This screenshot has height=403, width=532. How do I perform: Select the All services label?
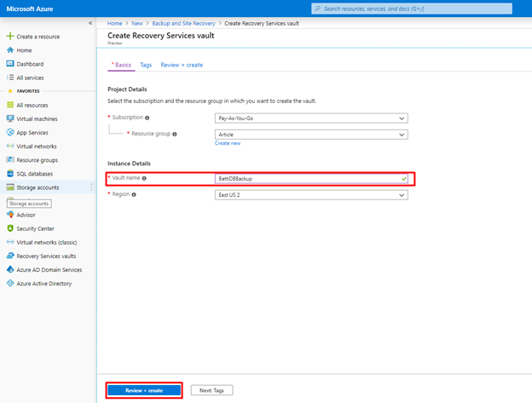(x=30, y=78)
